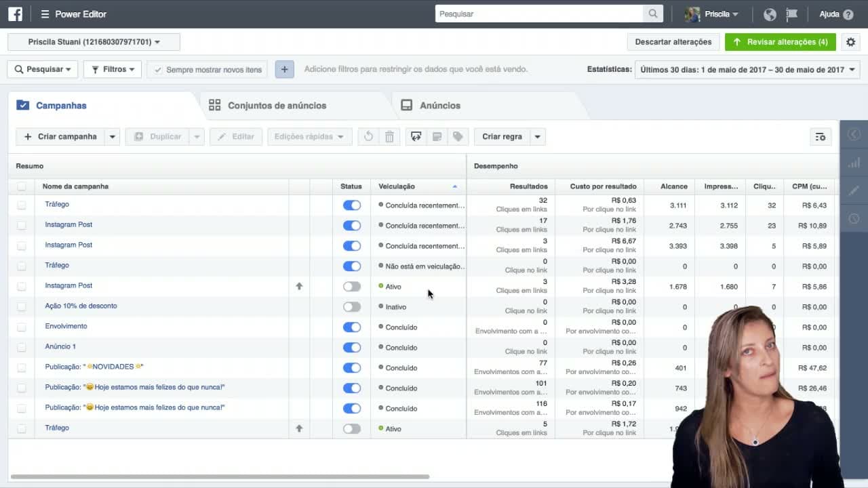Open the Filtros dropdown

click(x=113, y=69)
